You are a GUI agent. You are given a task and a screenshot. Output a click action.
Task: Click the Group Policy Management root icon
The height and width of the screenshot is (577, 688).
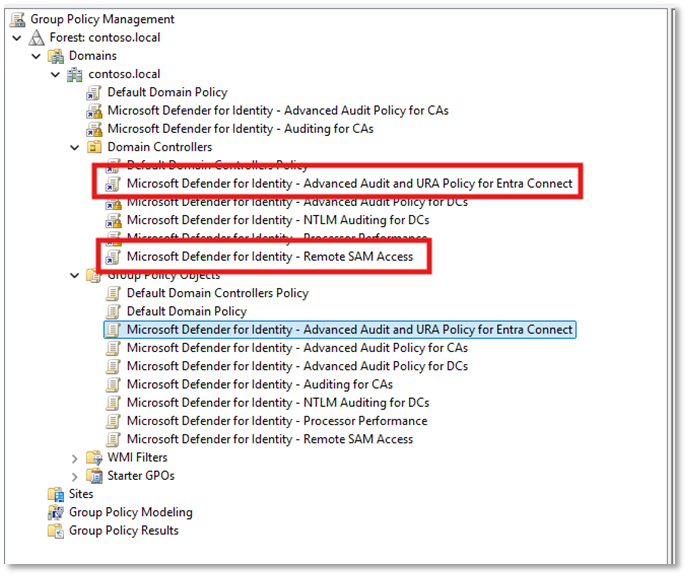point(17,19)
